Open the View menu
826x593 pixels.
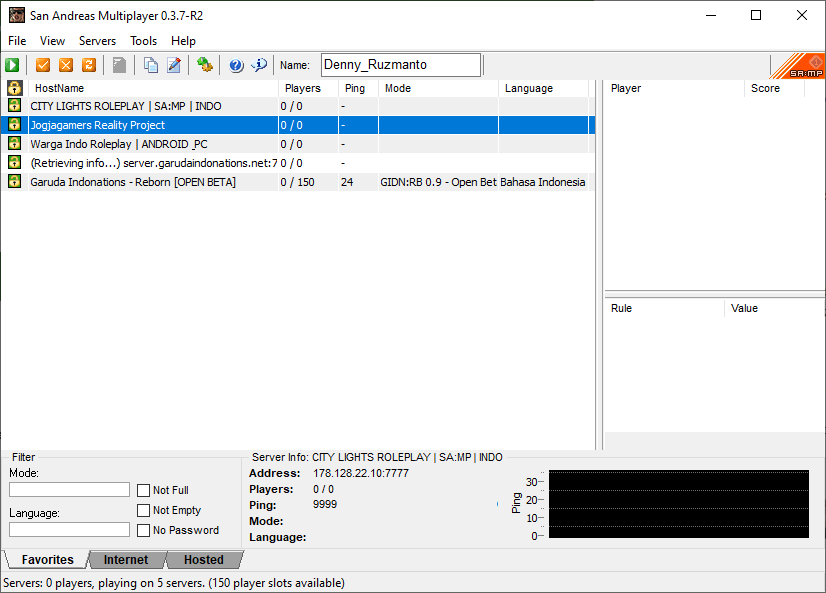click(x=52, y=41)
